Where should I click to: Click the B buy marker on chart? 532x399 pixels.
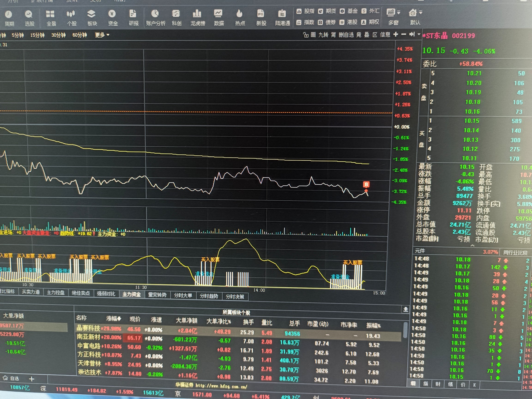pyautogui.click(x=366, y=184)
